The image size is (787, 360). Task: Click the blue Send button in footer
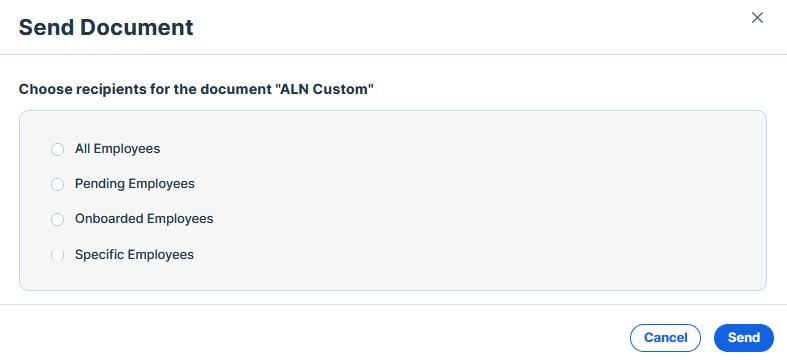744,338
